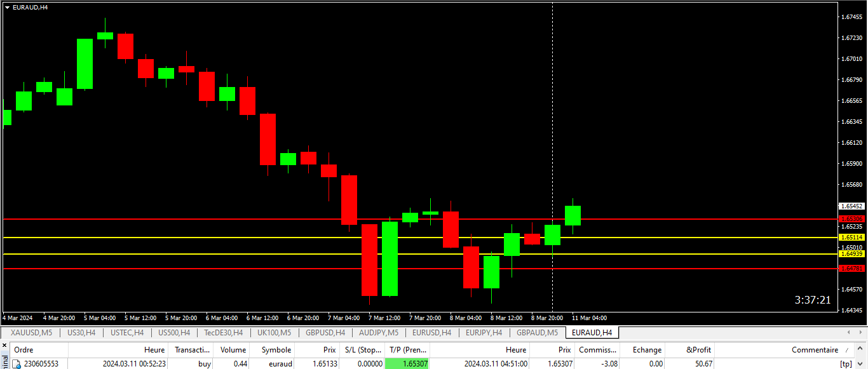
Task: Select the red line label 1.65306
Action: coord(851,218)
